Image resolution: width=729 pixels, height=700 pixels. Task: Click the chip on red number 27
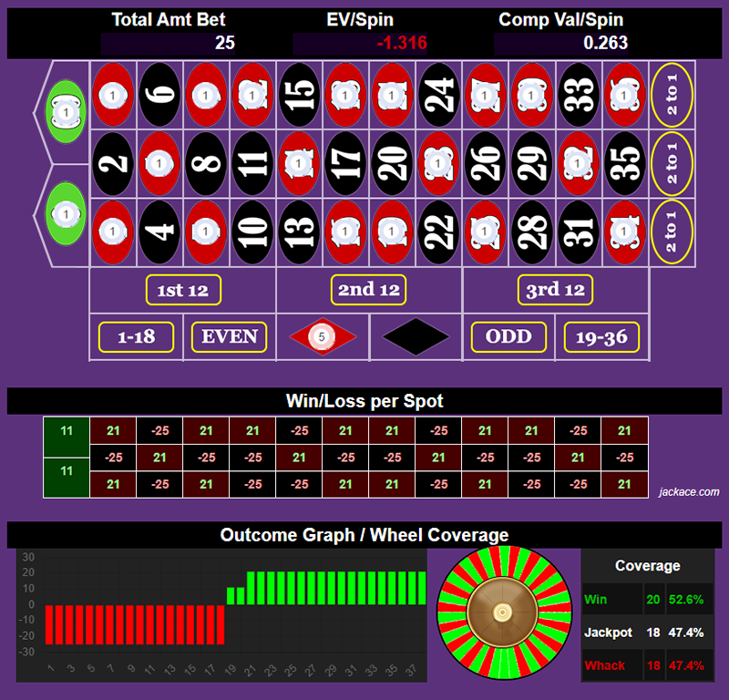coord(485,96)
